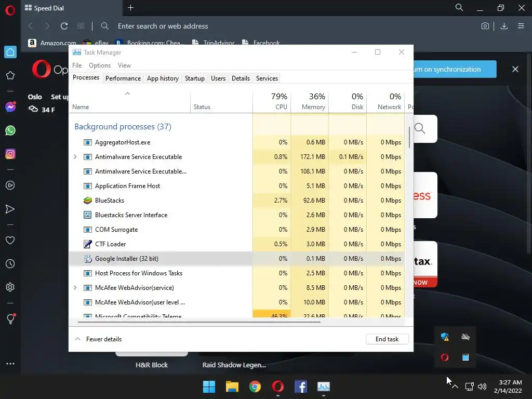532x399 pixels.
Task: Open Windows Start menu
Action: pyautogui.click(x=209, y=387)
